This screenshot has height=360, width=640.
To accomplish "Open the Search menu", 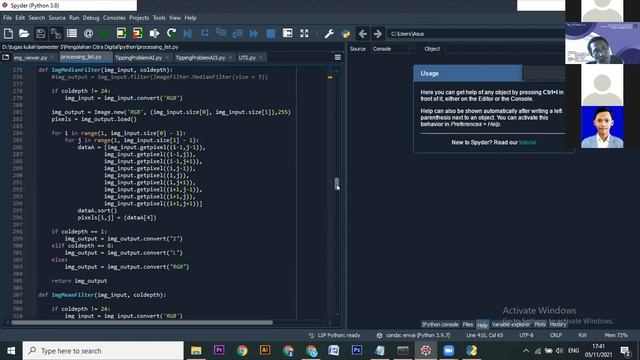I will 37,18.
